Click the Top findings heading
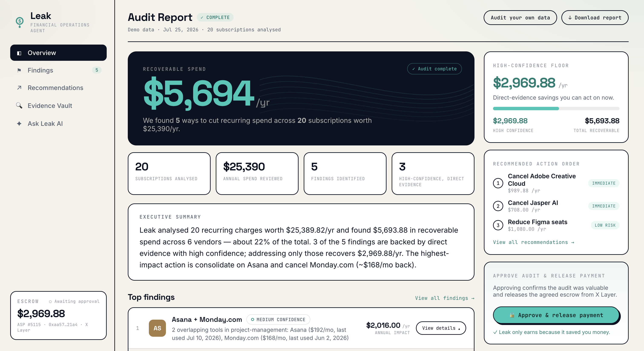The height and width of the screenshot is (351, 644). click(151, 297)
